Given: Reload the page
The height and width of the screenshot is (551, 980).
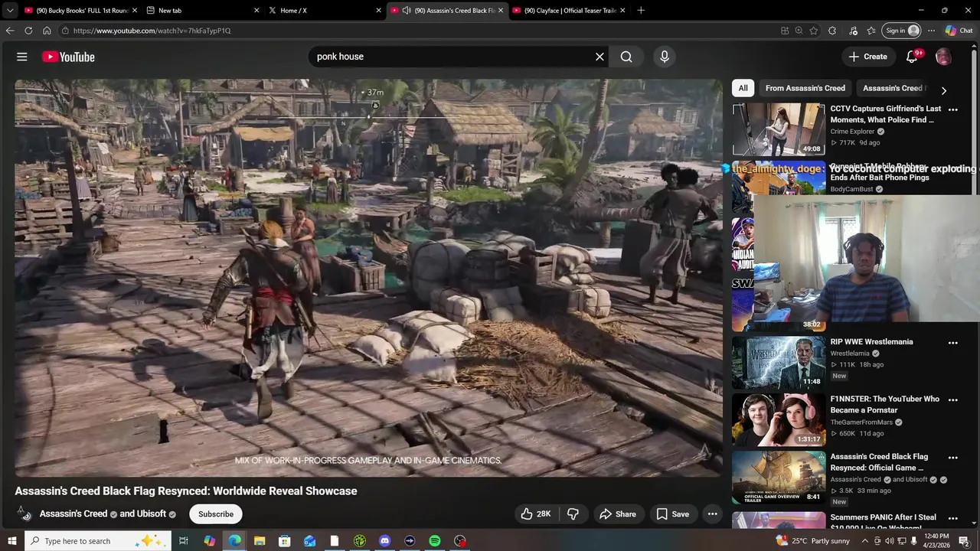Looking at the screenshot, I should point(28,31).
